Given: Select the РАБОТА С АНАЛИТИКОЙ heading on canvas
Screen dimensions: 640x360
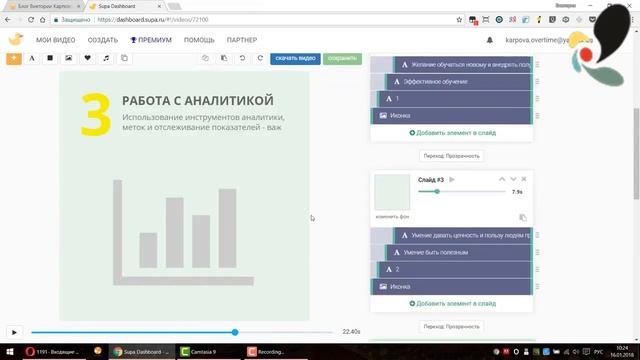Looking at the screenshot, I should pos(198,100).
